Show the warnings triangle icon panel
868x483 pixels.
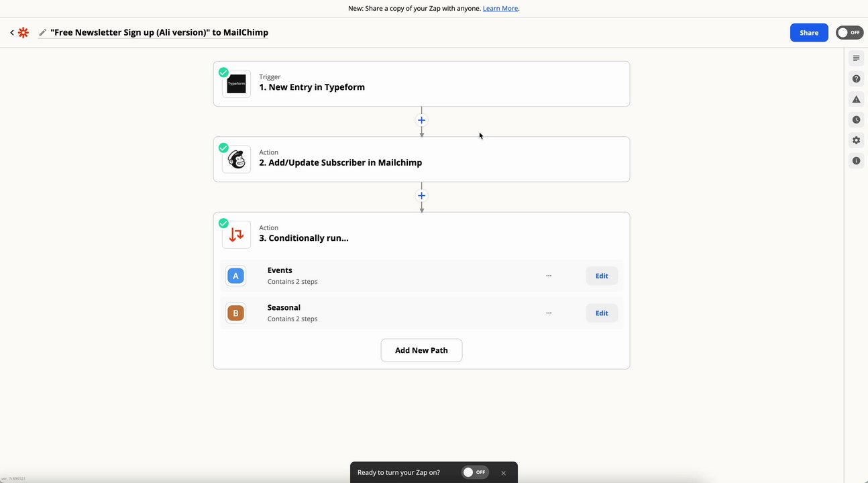pyautogui.click(x=856, y=99)
